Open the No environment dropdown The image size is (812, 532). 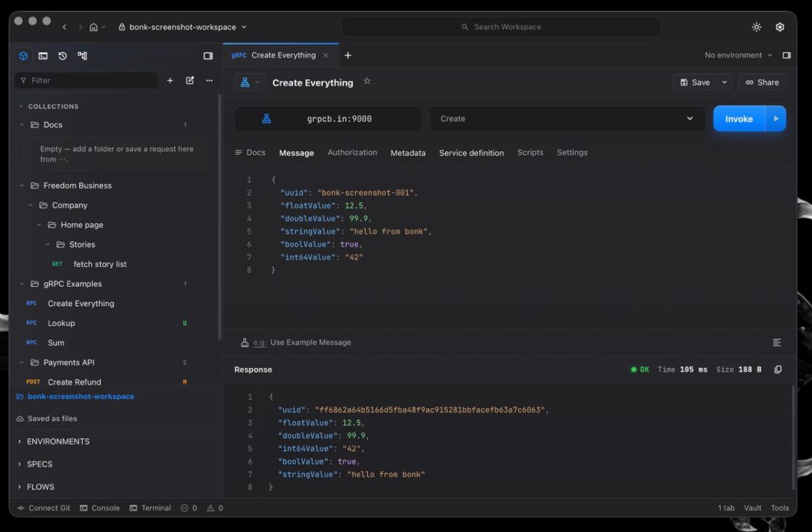coord(738,56)
